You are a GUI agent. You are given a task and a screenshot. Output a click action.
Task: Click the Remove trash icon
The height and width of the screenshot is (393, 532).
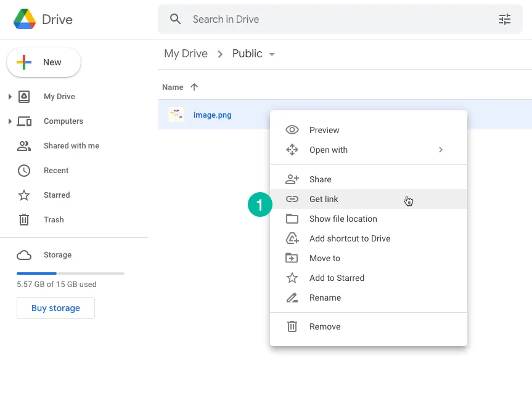point(292,326)
